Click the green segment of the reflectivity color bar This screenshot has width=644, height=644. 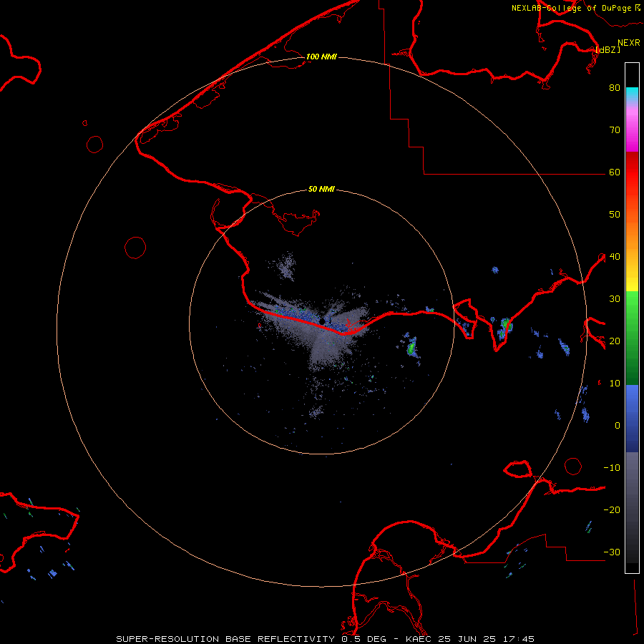[632, 338]
